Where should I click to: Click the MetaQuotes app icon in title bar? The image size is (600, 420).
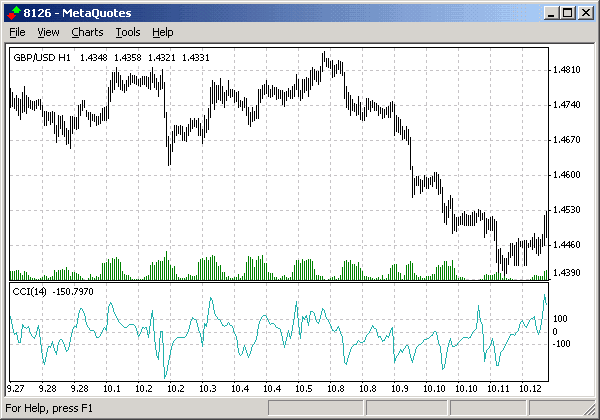tap(13, 13)
